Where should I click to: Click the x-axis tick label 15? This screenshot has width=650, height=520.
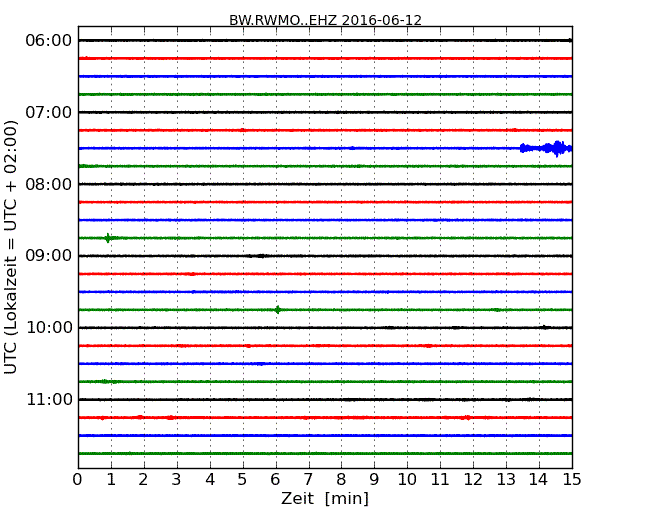(572, 480)
